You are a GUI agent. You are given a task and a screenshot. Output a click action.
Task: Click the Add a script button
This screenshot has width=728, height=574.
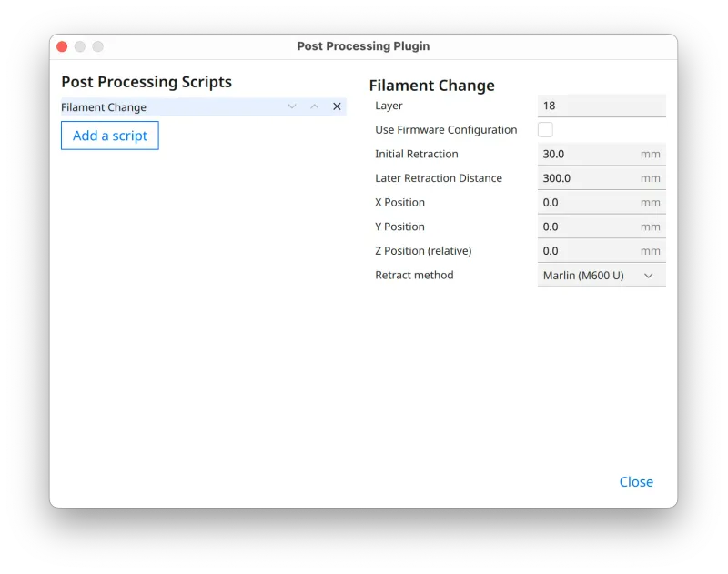click(x=110, y=136)
